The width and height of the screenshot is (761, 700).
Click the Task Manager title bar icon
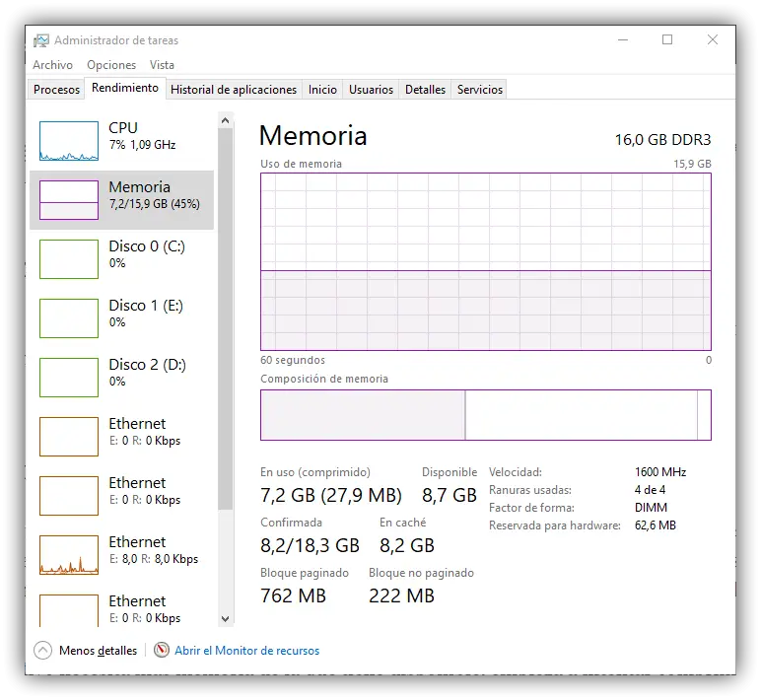[41, 40]
